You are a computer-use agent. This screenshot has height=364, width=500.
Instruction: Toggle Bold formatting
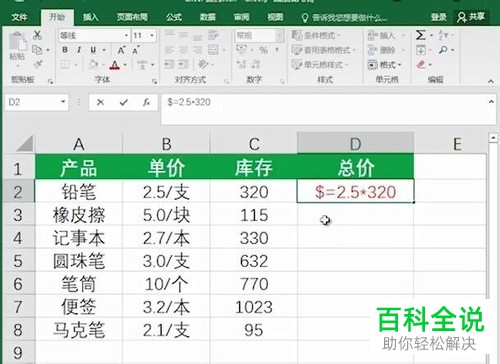pos(65,50)
